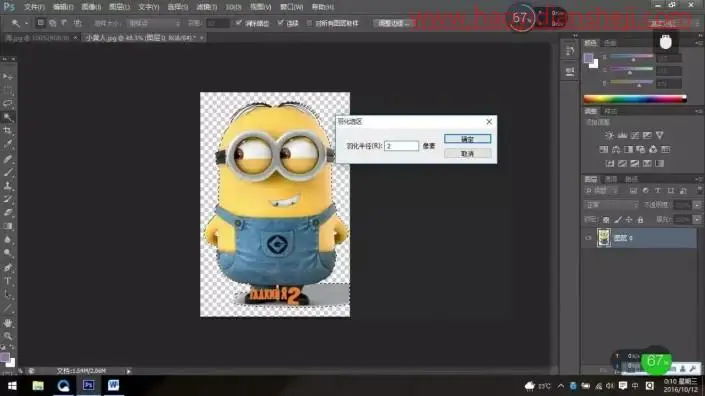This screenshot has height=396, width=705.
Task: Select the Hand tool
Action: (8, 323)
